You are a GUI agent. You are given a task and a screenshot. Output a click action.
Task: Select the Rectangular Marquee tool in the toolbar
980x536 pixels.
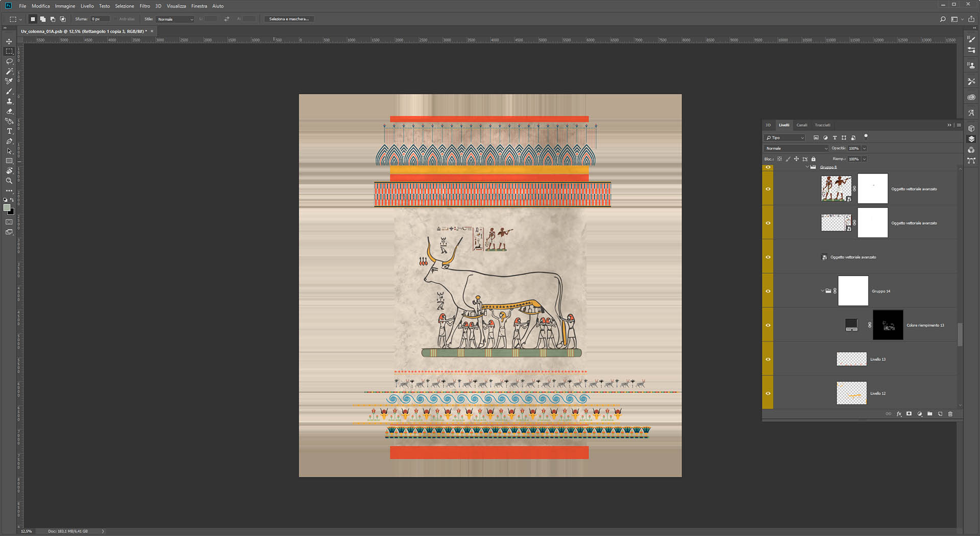[x=9, y=52]
